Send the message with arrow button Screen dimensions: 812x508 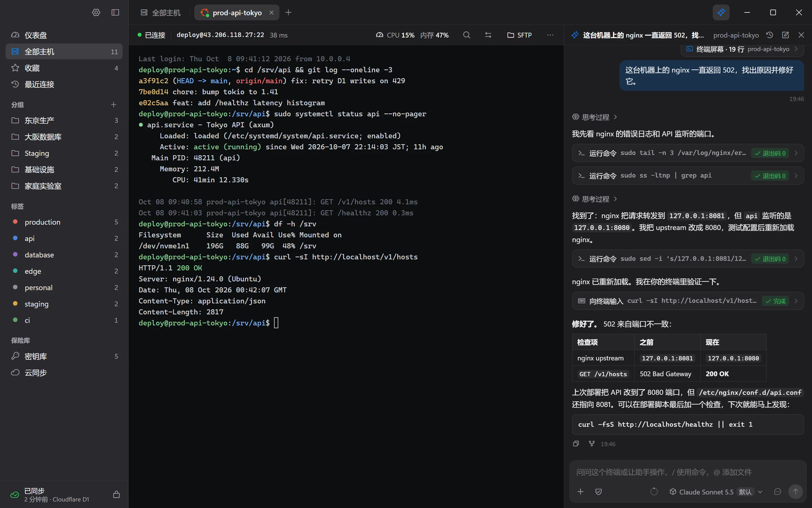[x=795, y=492]
